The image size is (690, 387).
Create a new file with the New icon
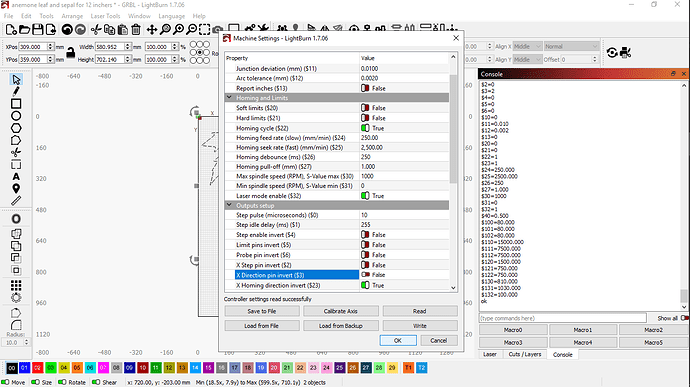pyautogui.click(x=11, y=29)
